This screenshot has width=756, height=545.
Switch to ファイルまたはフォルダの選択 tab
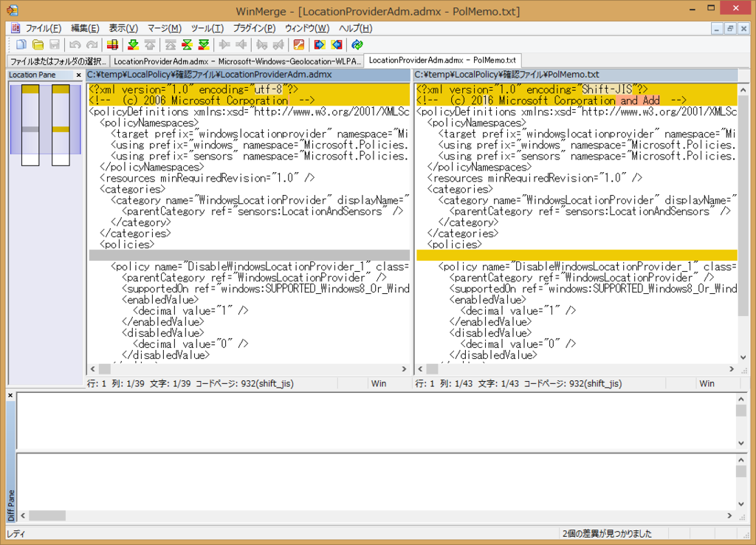point(58,61)
